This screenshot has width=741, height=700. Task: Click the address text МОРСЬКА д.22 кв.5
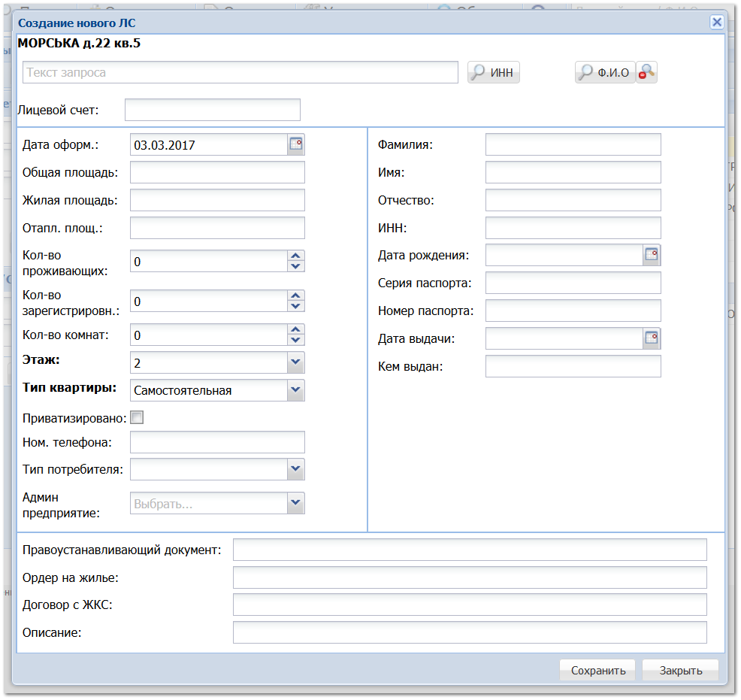(x=79, y=43)
